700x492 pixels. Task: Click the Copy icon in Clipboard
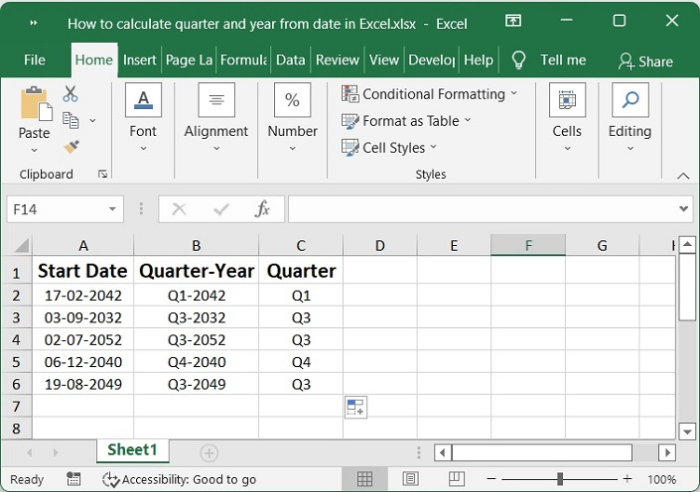click(x=70, y=120)
